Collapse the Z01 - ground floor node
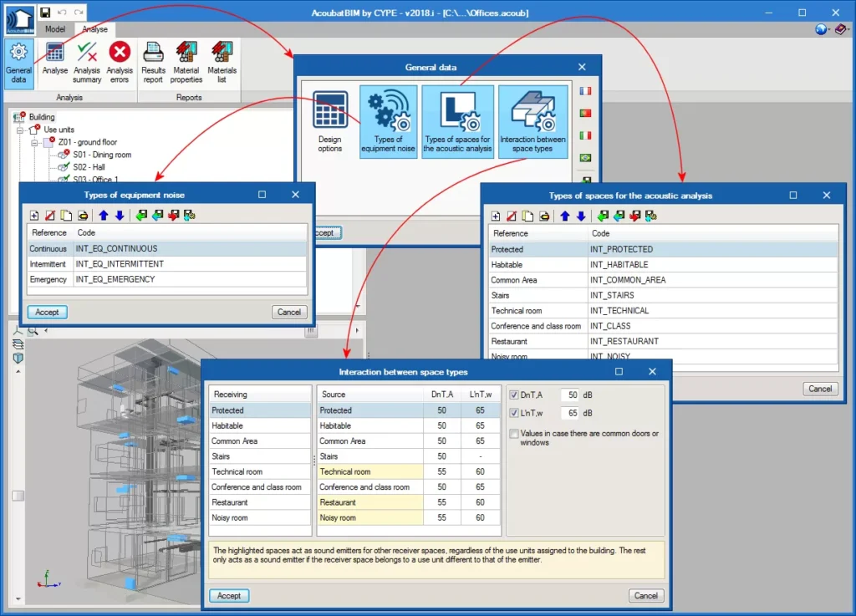856x616 pixels. 36,143
